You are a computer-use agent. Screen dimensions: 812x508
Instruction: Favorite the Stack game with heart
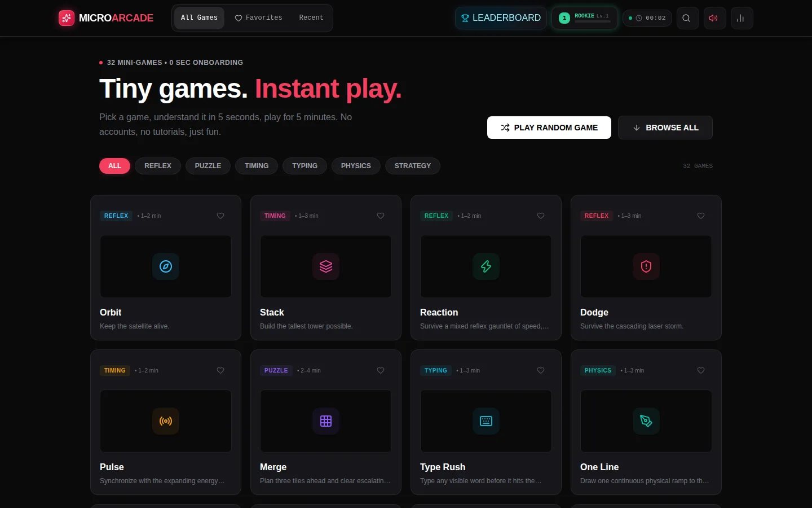pyautogui.click(x=381, y=216)
